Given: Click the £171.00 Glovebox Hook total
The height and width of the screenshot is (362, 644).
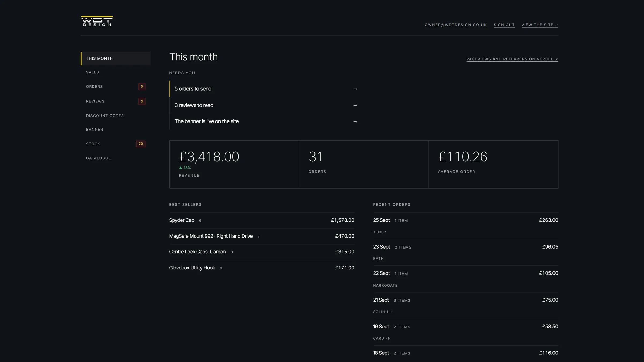Looking at the screenshot, I should pyautogui.click(x=345, y=268).
